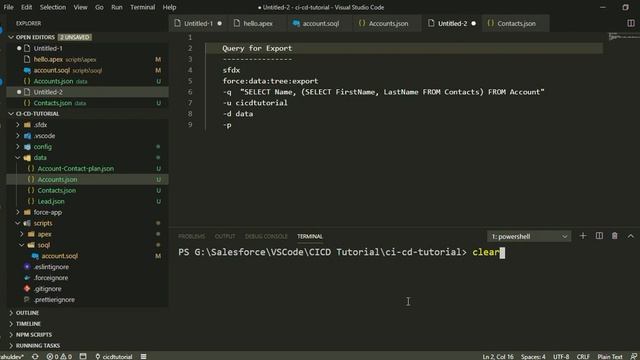640x360 pixels.
Task: Open the File menu
Action: coord(8,7)
